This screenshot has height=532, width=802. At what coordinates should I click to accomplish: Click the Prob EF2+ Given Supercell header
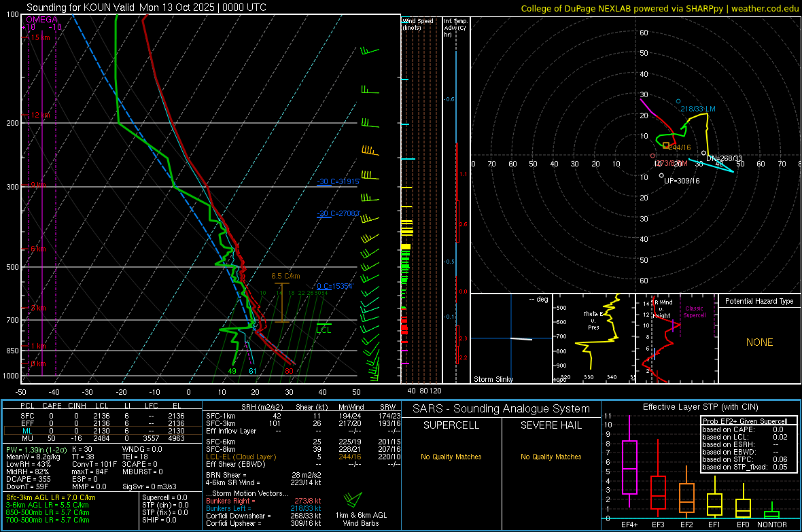[x=745, y=421]
